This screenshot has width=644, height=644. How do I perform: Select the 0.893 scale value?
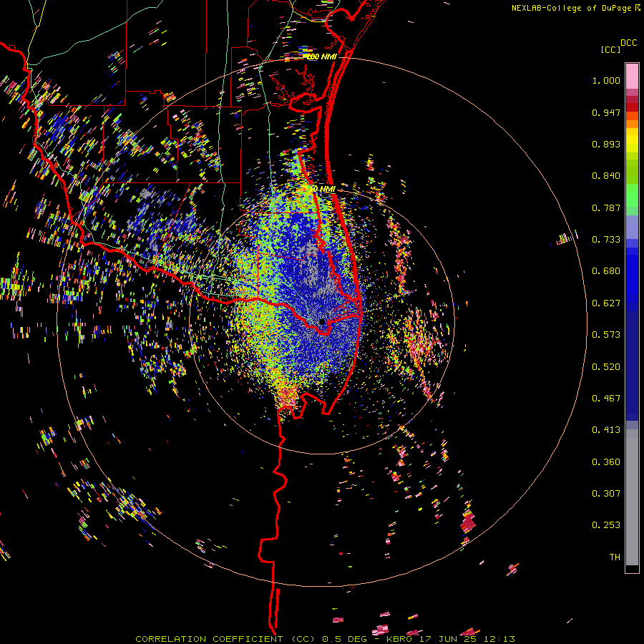pos(606,144)
